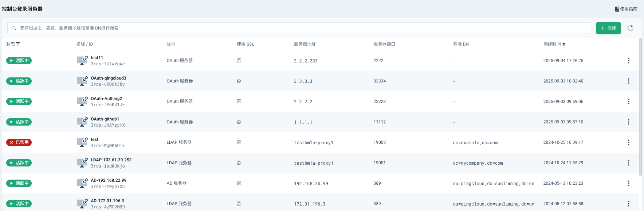The height and width of the screenshot is (211, 644).
Task: Open actions menu for test11
Action: (x=628, y=61)
